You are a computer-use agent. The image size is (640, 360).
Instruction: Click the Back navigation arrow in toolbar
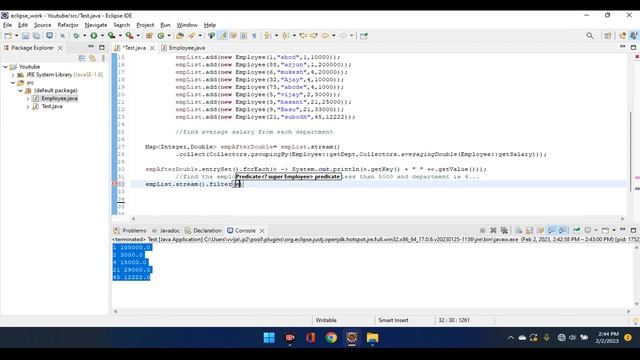(325, 36)
